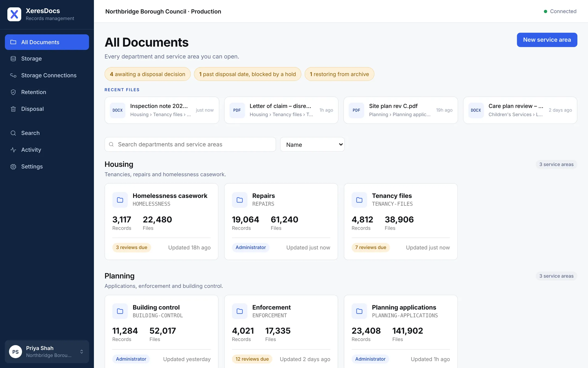Click the 12 reviews due badge
Image resolution: width=588 pixels, height=368 pixels.
pos(252,359)
